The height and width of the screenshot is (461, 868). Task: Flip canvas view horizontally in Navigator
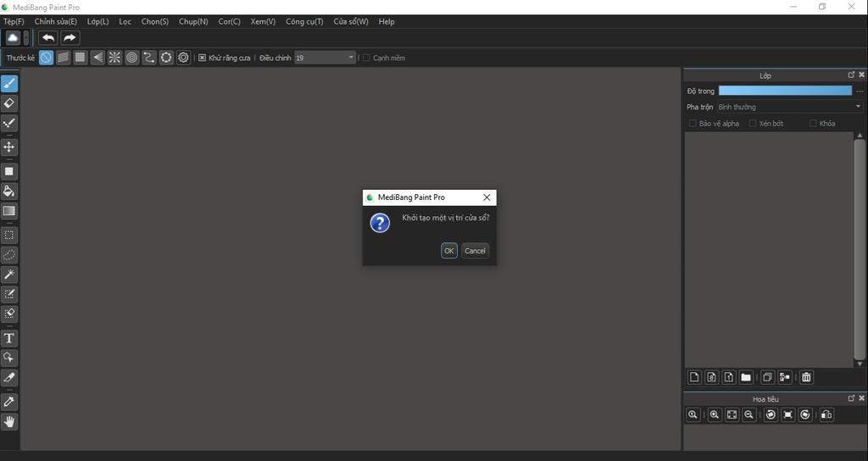point(826,414)
